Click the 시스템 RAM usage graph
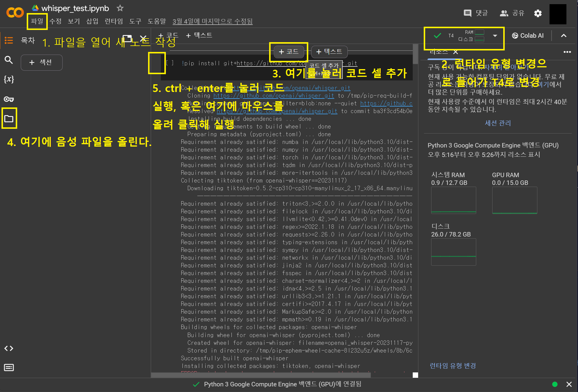The image size is (578, 392). pyautogui.click(x=453, y=200)
